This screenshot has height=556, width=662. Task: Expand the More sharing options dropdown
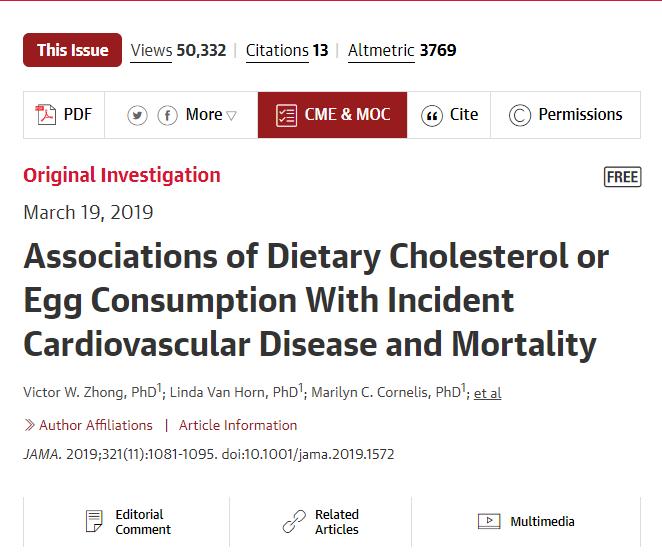[x=211, y=115]
